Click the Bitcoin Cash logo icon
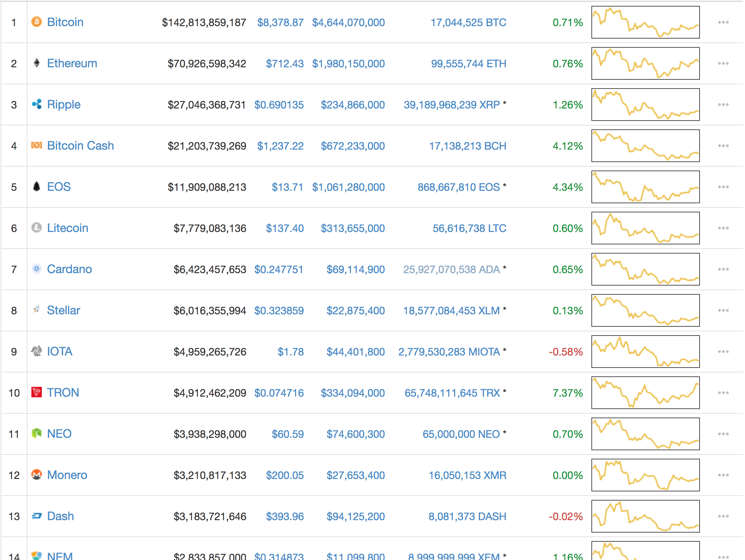The image size is (745, 560). 36,145
